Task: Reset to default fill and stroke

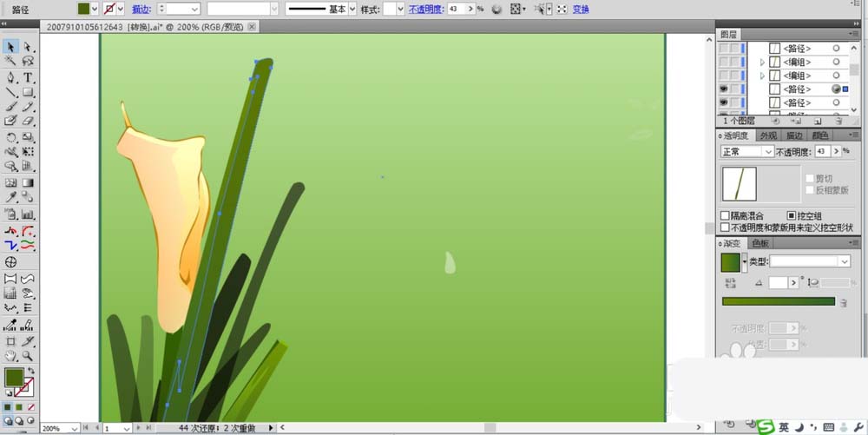Action: click(8, 392)
